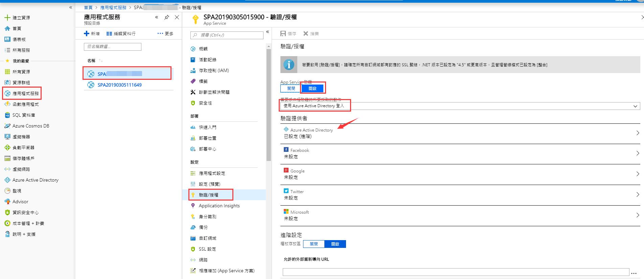This screenshot has width=644, height=279.
Task: Collapse the left portal sidebar
Action: point(71,7)
